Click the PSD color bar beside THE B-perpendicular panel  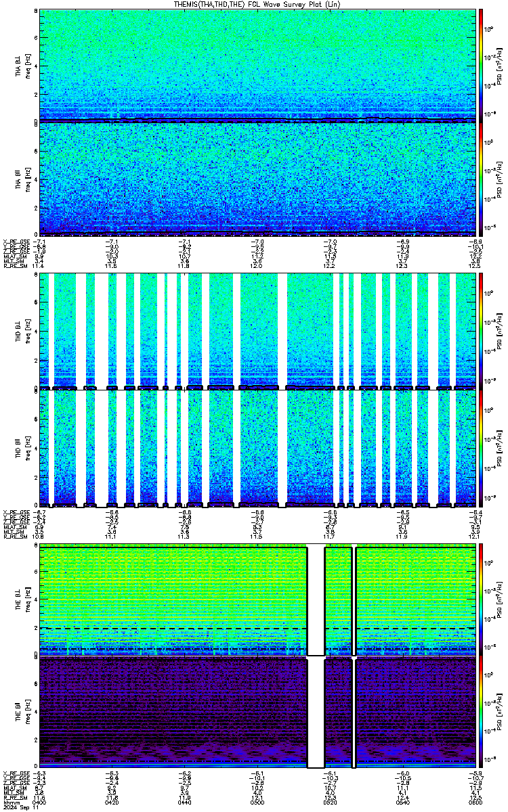tap(482, 600)
